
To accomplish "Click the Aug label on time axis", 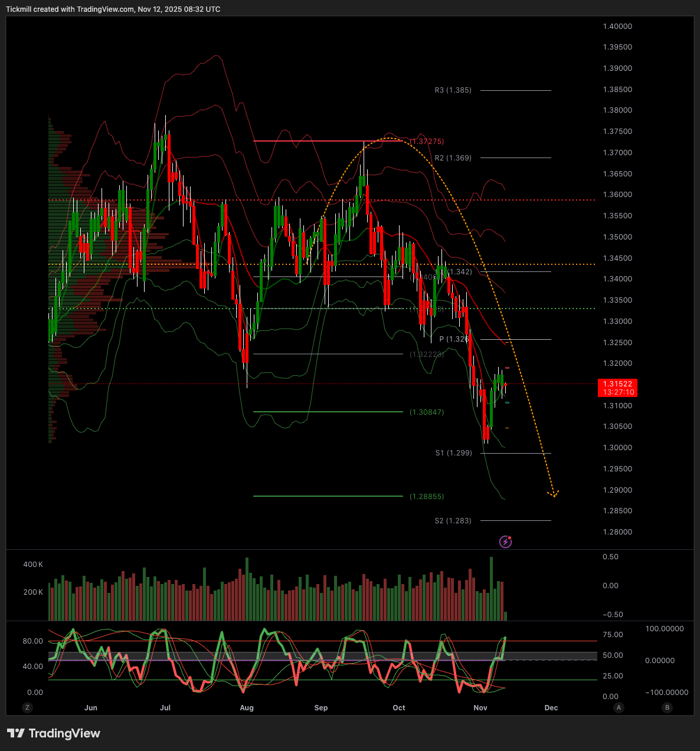I will click(x=247, y=707).
